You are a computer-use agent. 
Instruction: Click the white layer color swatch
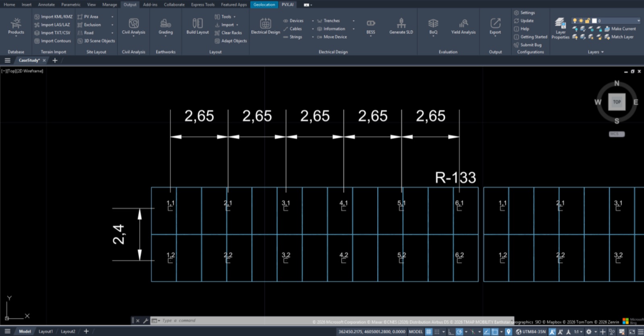click(x=594, y=21)
